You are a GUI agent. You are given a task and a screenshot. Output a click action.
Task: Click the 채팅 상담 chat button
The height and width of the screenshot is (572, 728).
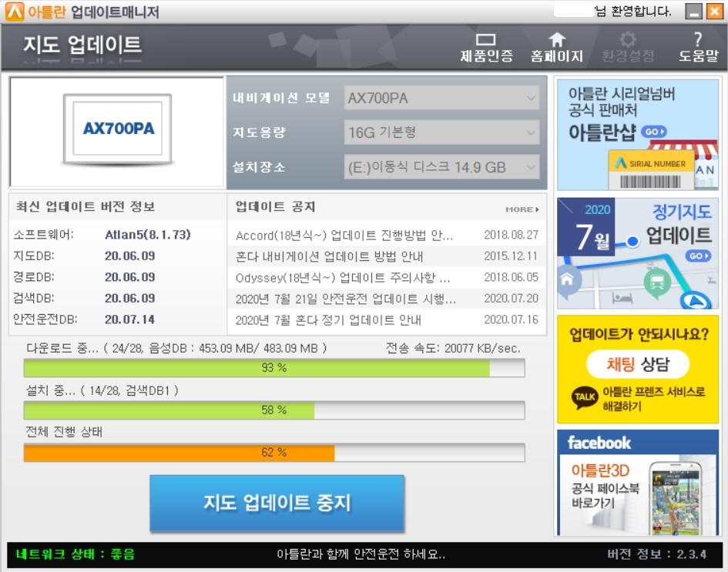click(x=637, y=364)
